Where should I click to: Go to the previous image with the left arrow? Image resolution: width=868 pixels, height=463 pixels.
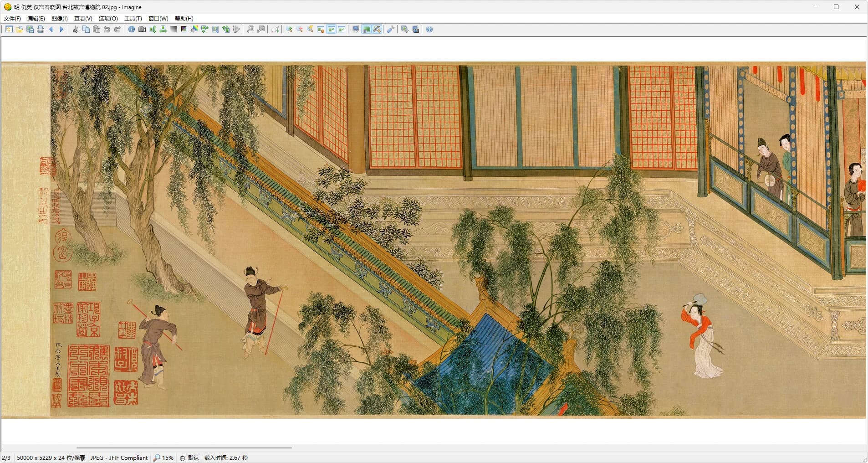pos(51,30)
